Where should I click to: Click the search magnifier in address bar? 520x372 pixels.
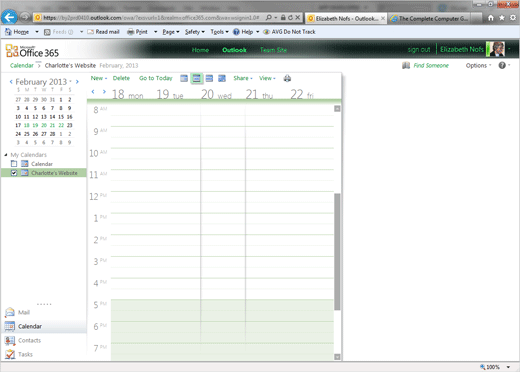click(x=269, y=18)
